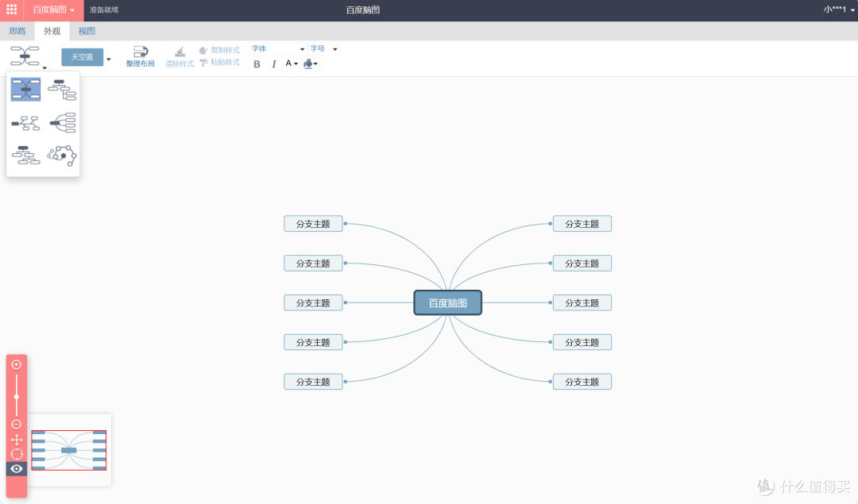The width and height of the screenshot is (858, 504).
Task: Toggle the navigator eye preview
Action: (17, 469)
